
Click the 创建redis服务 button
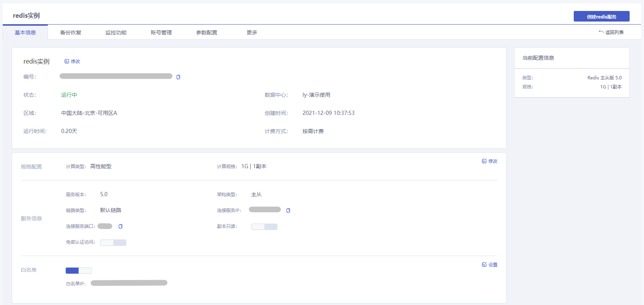click(601, 16)
